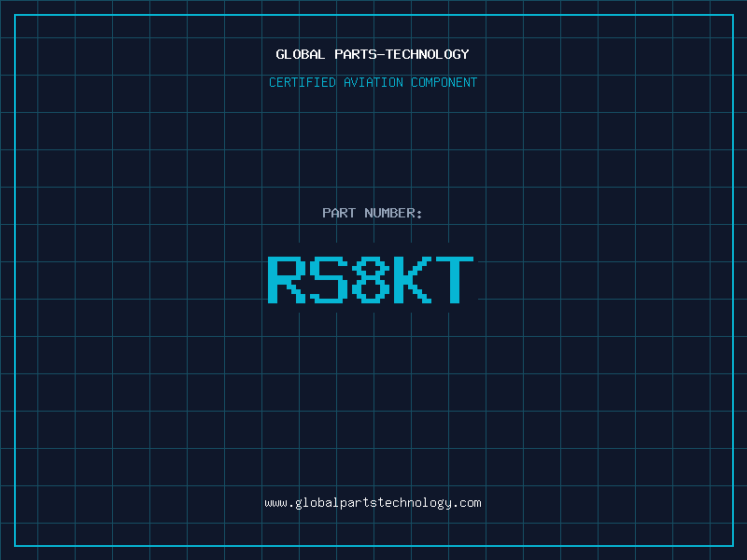Click the GLOBAL PARTS-TECHNOLOGY company title

click(373, 54)
